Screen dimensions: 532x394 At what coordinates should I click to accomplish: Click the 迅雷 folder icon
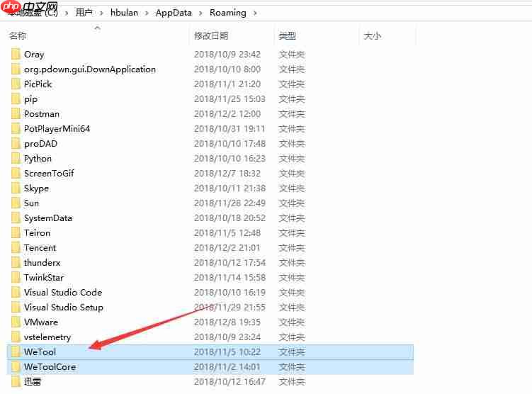(x=16, y=382)
